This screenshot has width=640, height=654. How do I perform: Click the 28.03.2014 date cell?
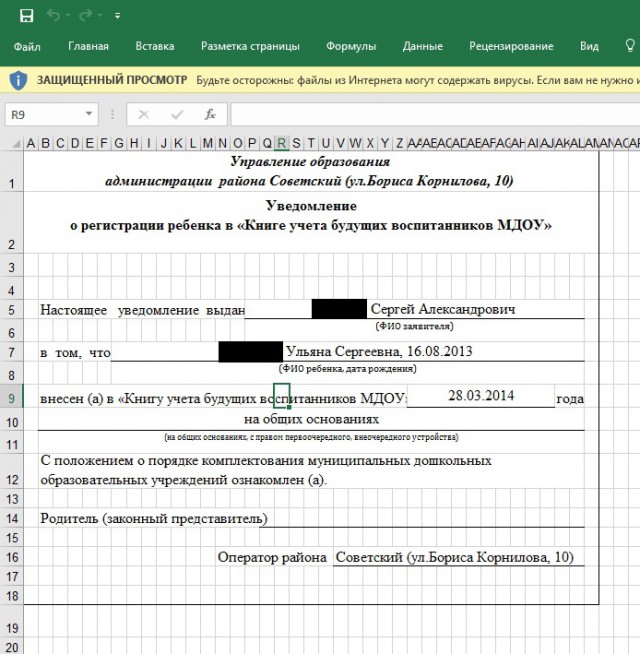click(x=481, y=396)
